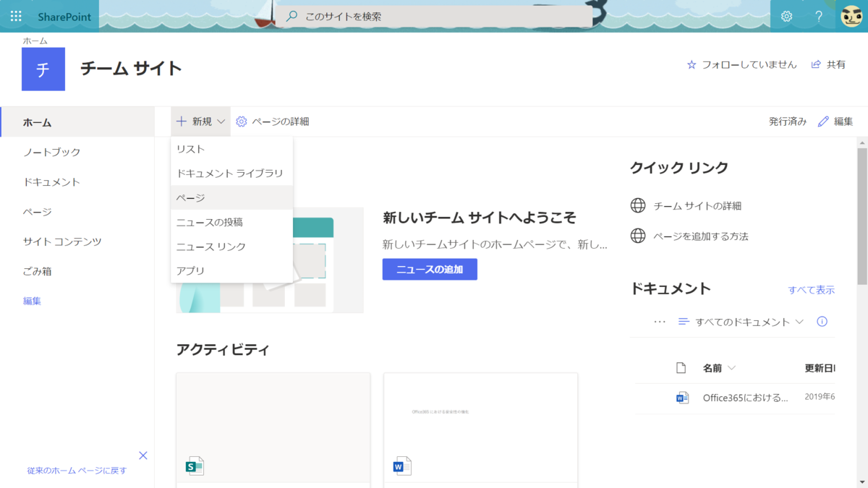Click the ホーム breadcrumb above site title
This screenshot has width=868, height=488.
tap(35, 41)
